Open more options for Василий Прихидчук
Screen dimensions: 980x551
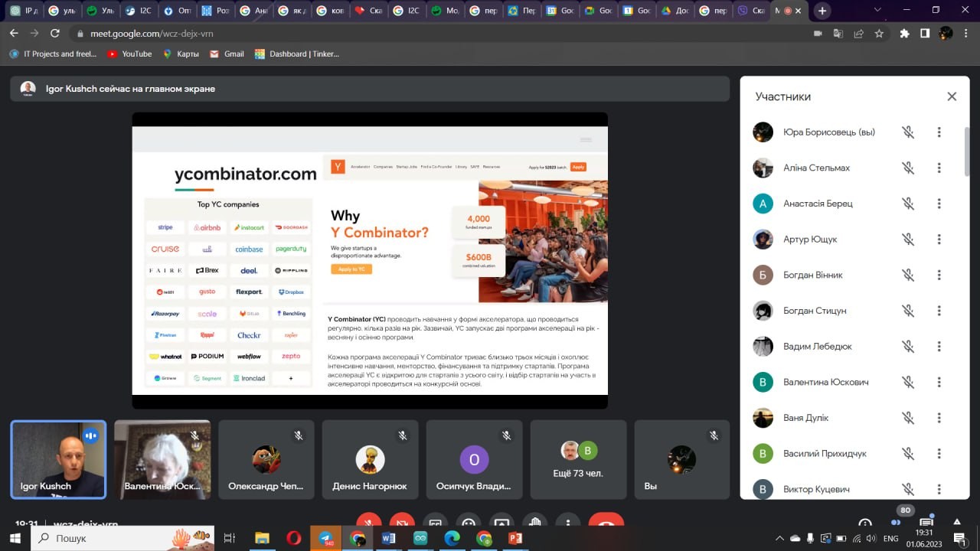939,454
